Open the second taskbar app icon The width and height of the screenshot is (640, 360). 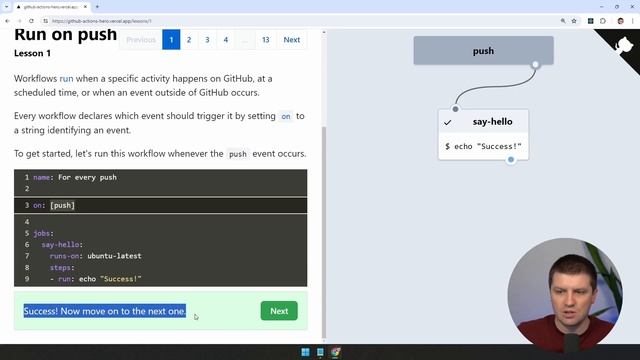pyautogui.click(x=320, y=352)
